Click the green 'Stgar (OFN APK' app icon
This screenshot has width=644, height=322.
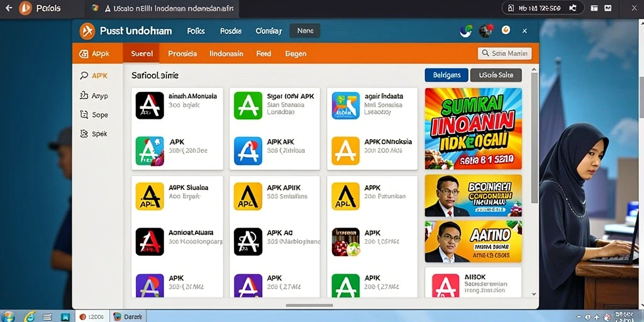click(x=248, y=106)
